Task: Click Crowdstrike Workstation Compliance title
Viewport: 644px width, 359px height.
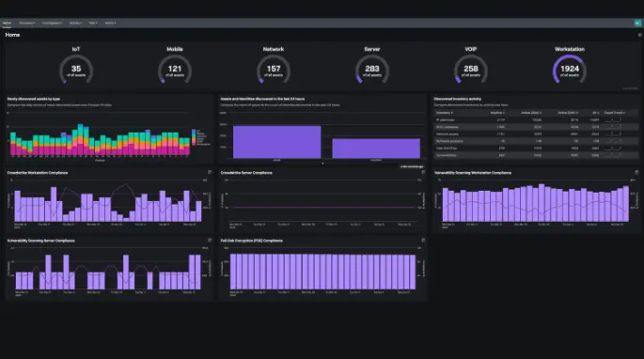Action: (38, 173)
